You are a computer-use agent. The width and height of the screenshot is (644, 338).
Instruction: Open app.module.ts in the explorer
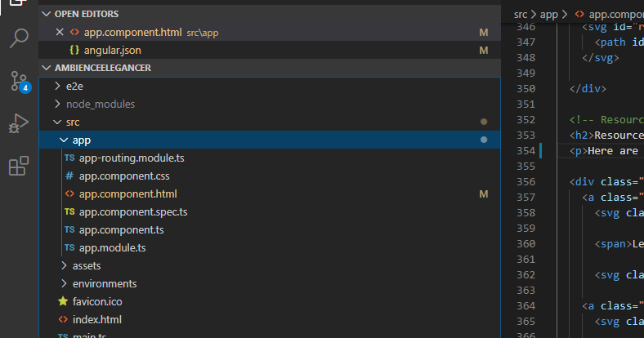[112, 247]
